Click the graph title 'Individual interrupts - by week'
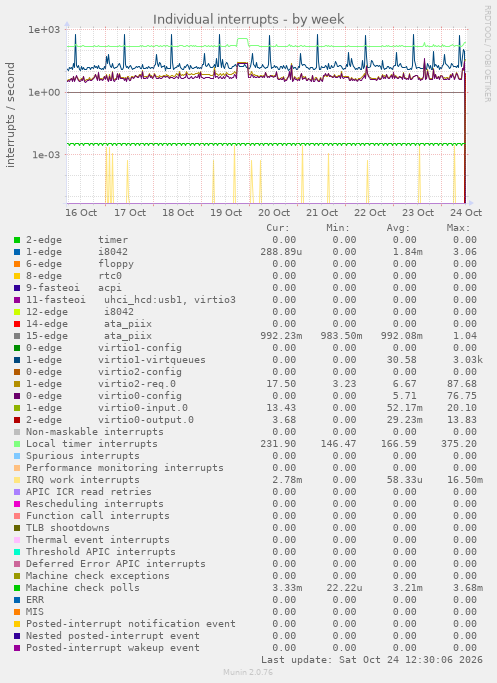497x683 pixels. point(248,19)
